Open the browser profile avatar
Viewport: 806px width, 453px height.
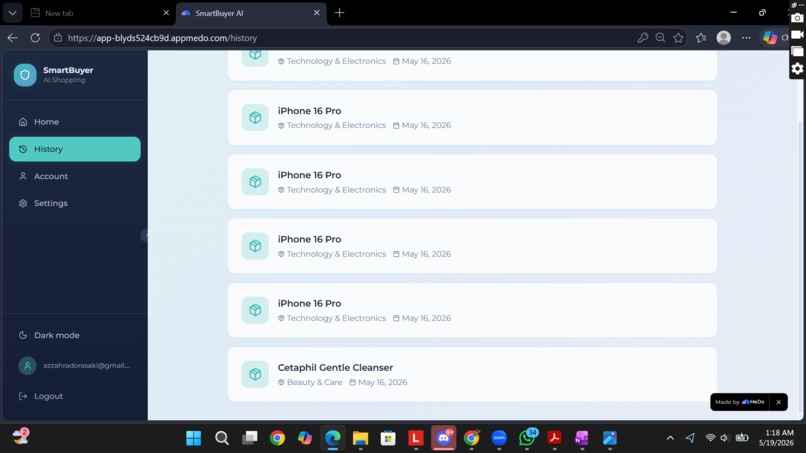pyautogui.click(x=724, y=38)
